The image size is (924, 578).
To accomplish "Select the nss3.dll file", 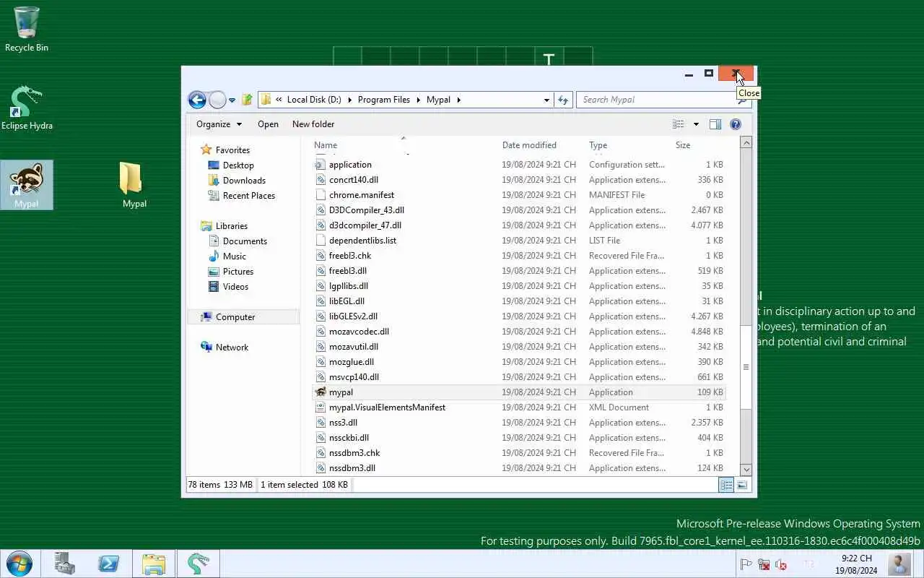I will pyautogui.click(x=518, y=423).
